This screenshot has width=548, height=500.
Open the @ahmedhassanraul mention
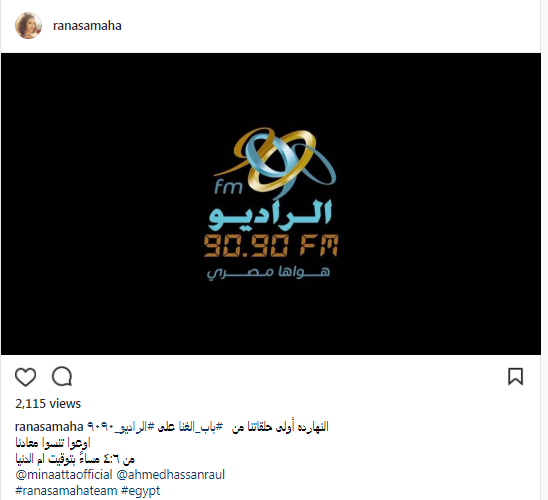tap(171, 475)
